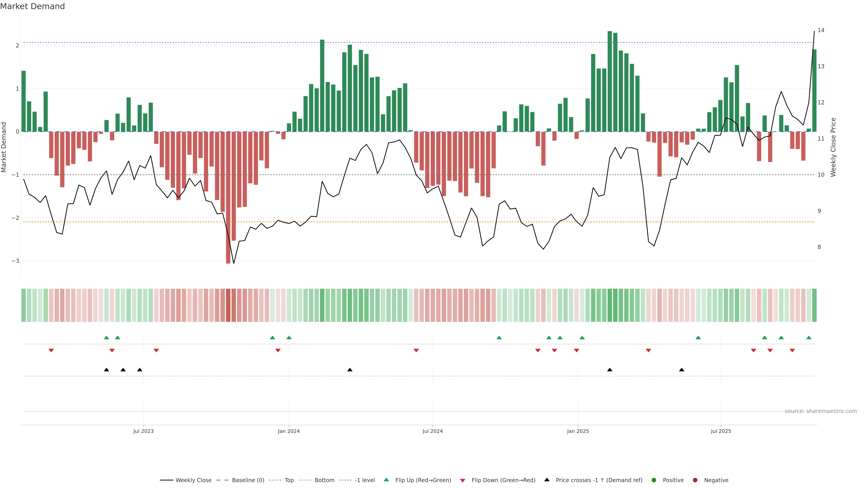Toggle the Top legend entry

click(x=289, y=480)
